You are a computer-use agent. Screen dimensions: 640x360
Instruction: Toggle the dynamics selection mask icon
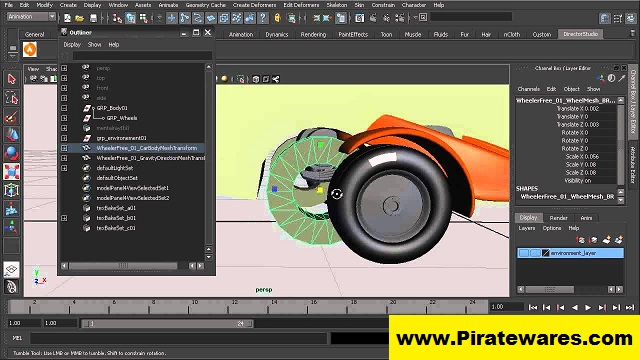[x=237, y=18]
